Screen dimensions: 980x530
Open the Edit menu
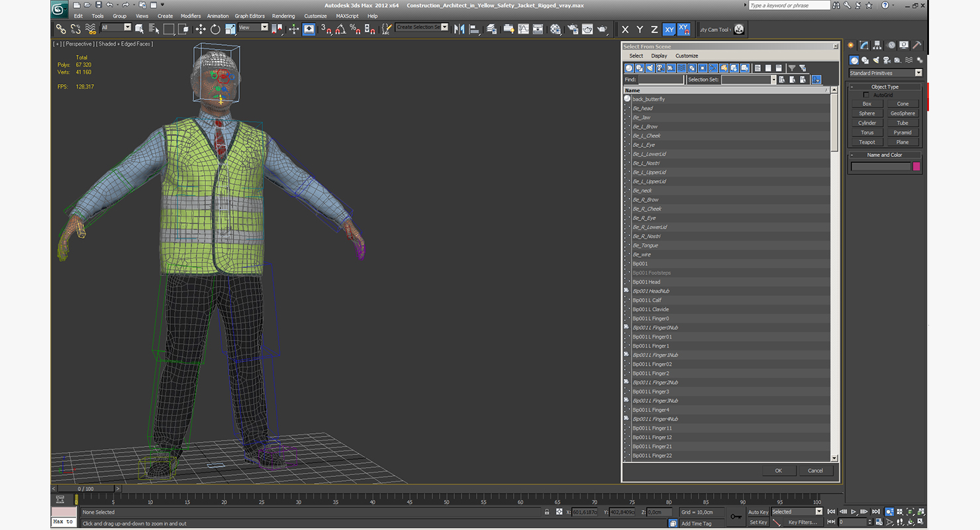[x=78, y=16]
